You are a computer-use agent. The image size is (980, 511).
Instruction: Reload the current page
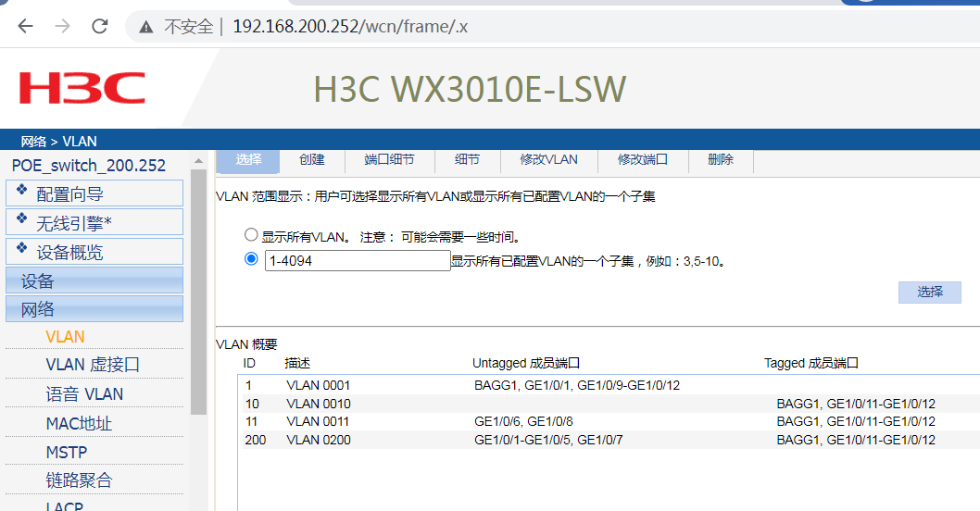pos(100,26)
